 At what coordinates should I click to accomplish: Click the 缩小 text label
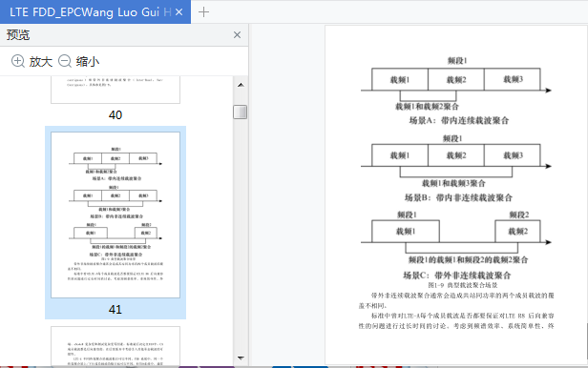88,61
